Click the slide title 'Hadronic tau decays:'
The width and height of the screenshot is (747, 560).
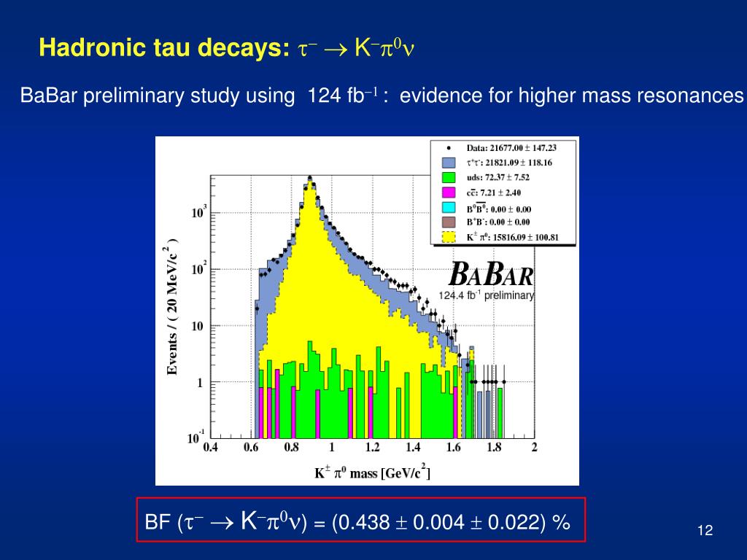pos(164,47)
